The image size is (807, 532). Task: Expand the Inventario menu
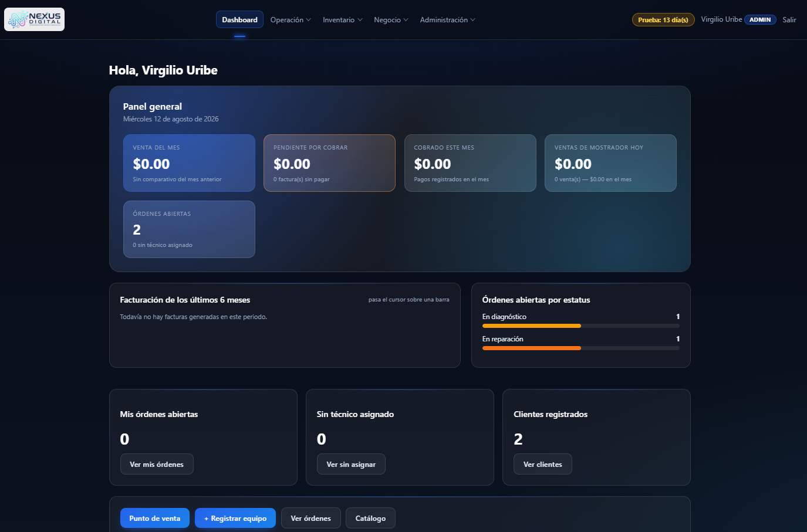click(343, 20)
